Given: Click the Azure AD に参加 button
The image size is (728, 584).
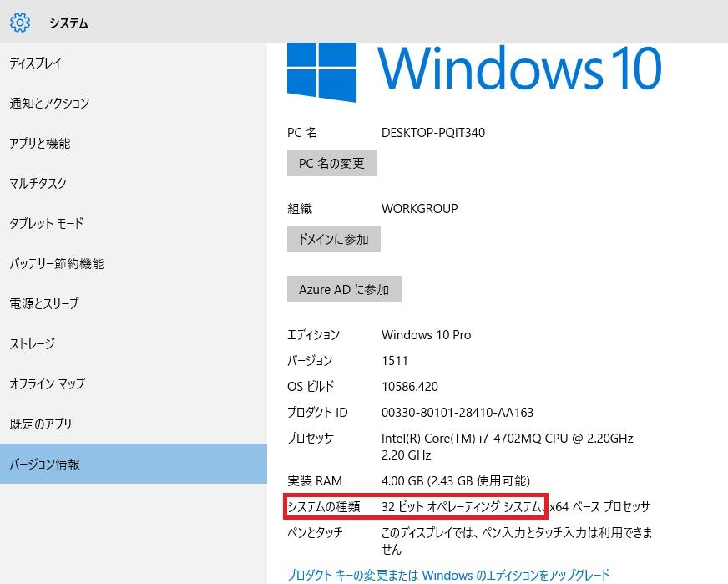Looking at the screenshot, I should 344,289.
